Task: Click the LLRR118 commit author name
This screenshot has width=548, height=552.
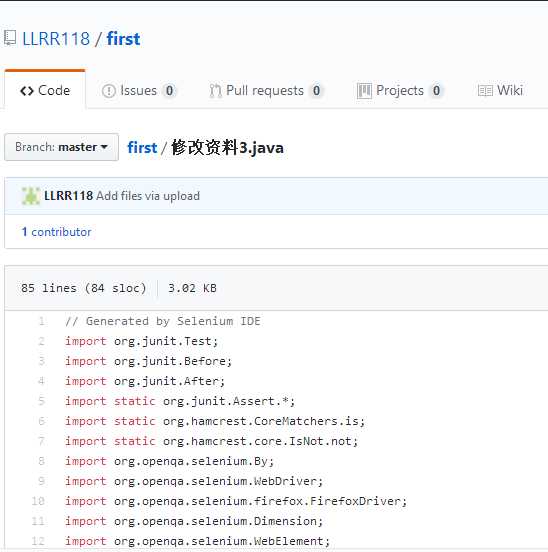Action: click(68, 196)
